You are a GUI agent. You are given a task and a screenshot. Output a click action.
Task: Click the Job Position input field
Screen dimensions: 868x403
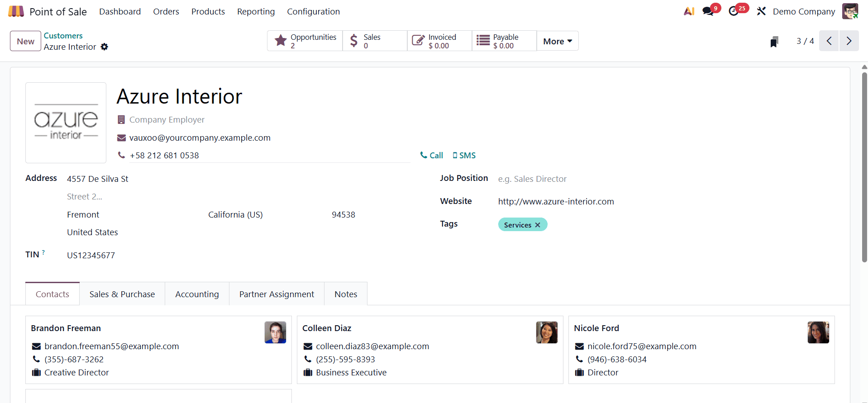(x=666, y=179)
